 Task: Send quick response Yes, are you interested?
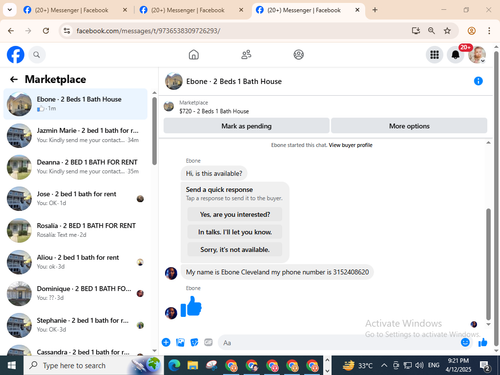click(235, 214)
